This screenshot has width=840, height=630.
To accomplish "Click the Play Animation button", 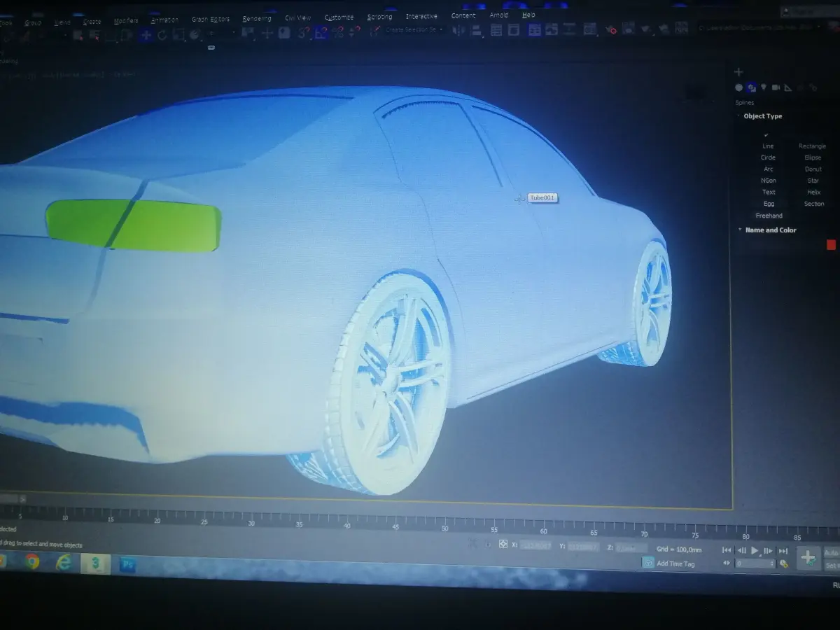I will pyautogui.click(x=755, y=551).
